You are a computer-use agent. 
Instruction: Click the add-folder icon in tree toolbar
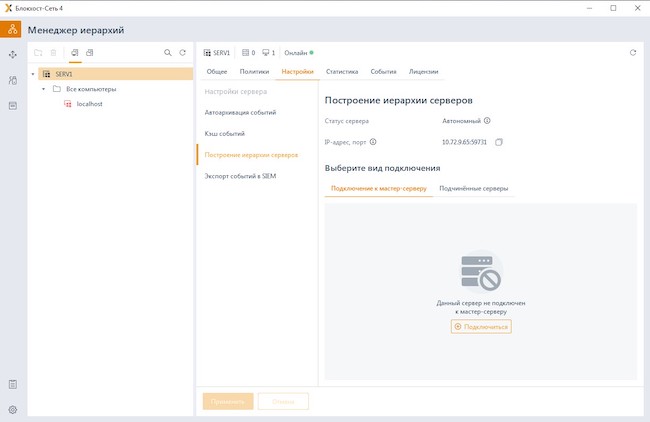pos(38,53)
